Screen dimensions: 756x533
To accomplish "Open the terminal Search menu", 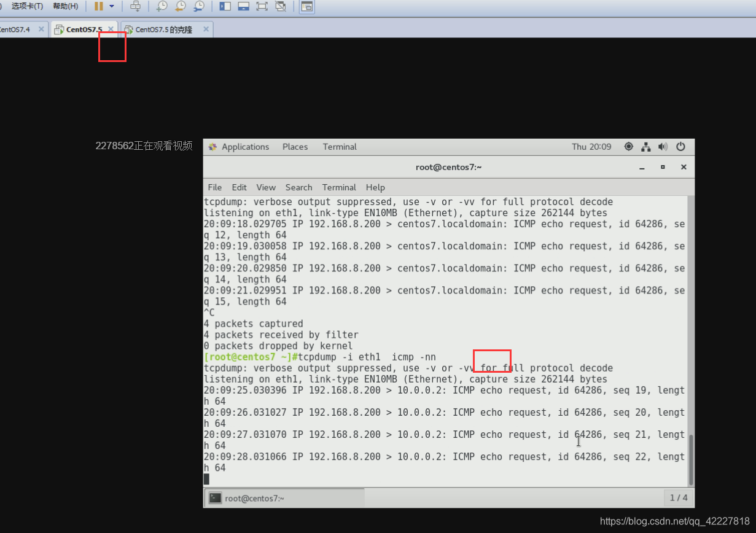I will 298,187.
